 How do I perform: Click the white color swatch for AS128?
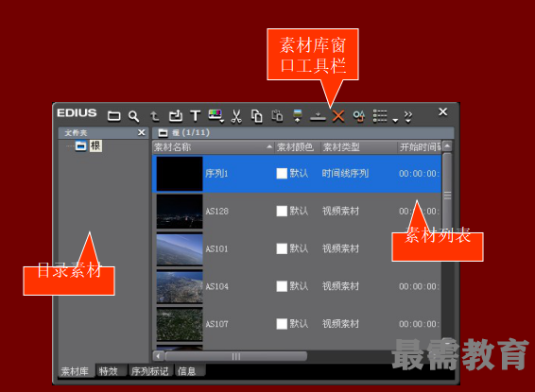[282, 211]
